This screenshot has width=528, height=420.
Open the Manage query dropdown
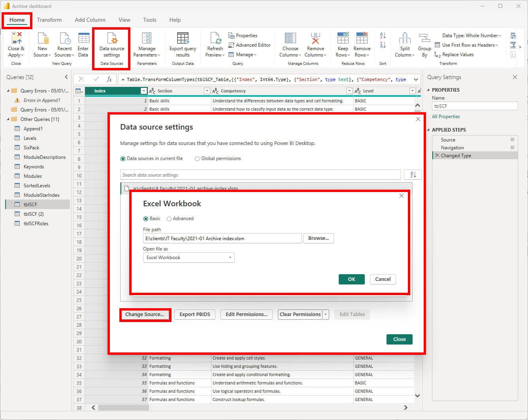click(x=242, y=55)
